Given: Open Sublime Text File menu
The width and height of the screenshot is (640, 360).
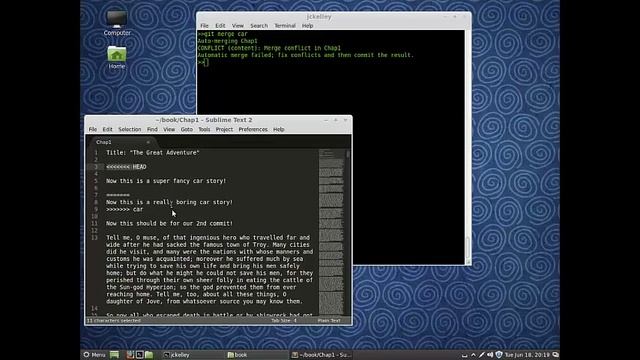Looking at the screenshot, I should click(x=93, y=129).
